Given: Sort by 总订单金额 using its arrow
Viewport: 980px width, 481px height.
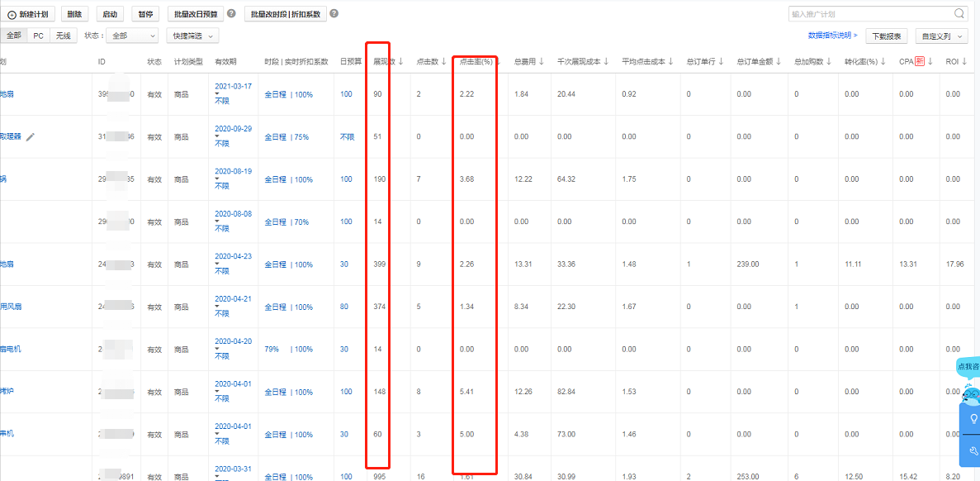Looking at the screenshot, I should (x=779, y=61).
